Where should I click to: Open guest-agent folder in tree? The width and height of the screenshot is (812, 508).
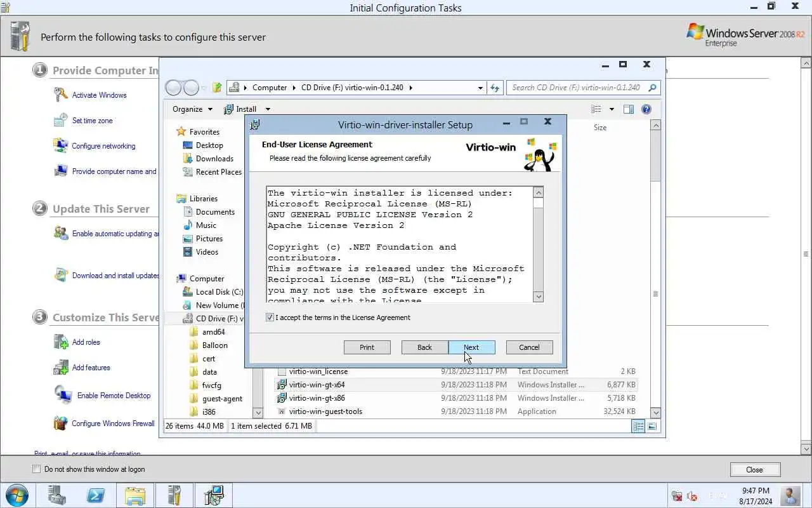(x=222, y=399)
